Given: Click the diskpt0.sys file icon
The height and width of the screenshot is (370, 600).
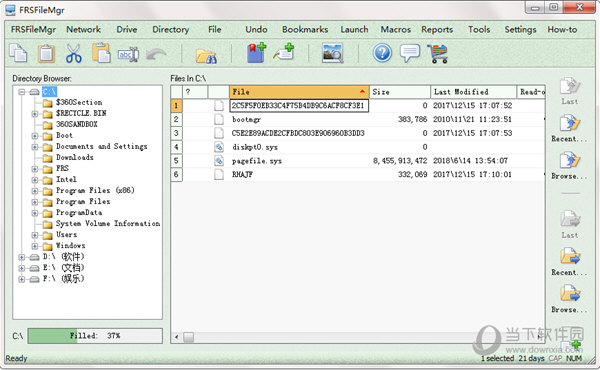Looking at the screenshot, I should (219, 147).
